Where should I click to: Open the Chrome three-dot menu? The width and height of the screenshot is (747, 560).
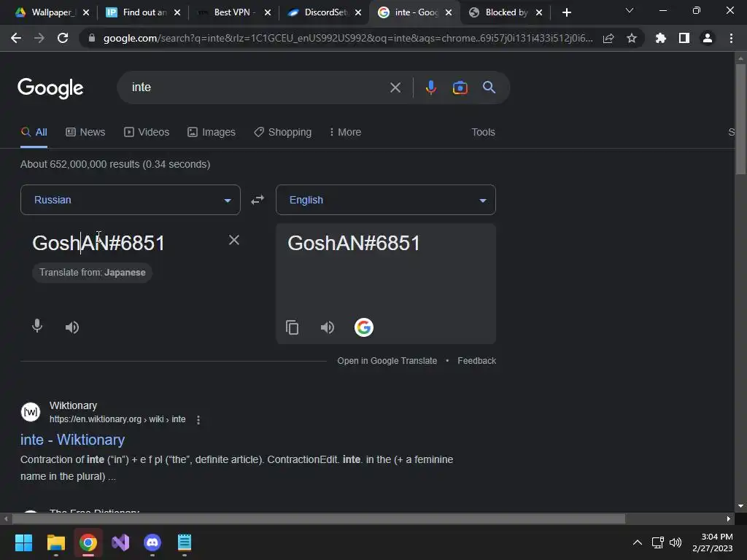tap(731, 38)
